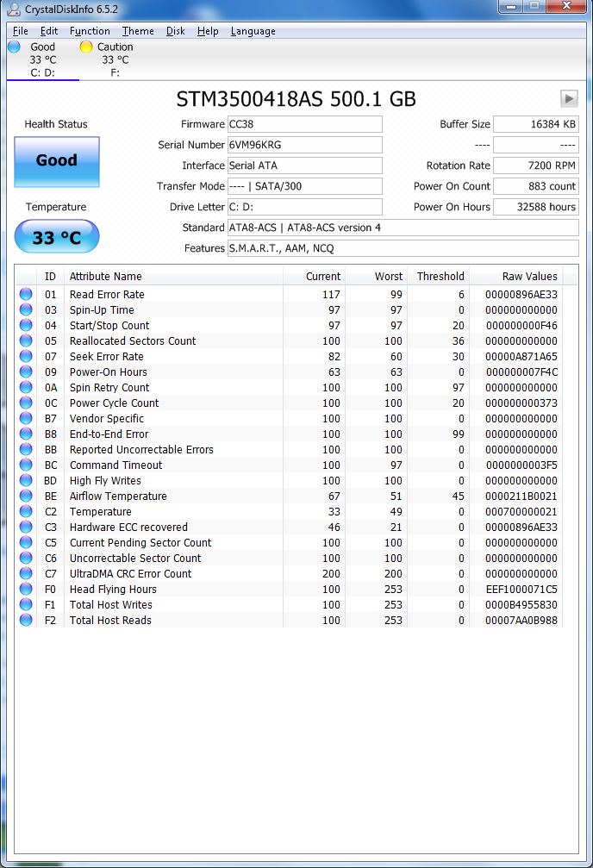Image resolution: width=593 pixels, height=868 pixels.
Task: Click status orb for High Fly Writes
Action: pyautogui.click(x=26, y=480)
